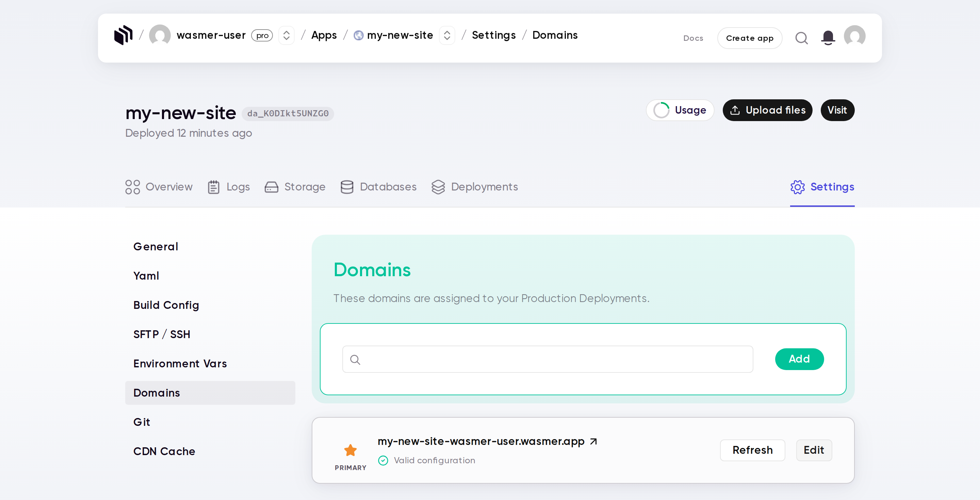Switch to the Databases tab
Image resolution: width=980 pixels, height=500 pixels.
[378, 187]
